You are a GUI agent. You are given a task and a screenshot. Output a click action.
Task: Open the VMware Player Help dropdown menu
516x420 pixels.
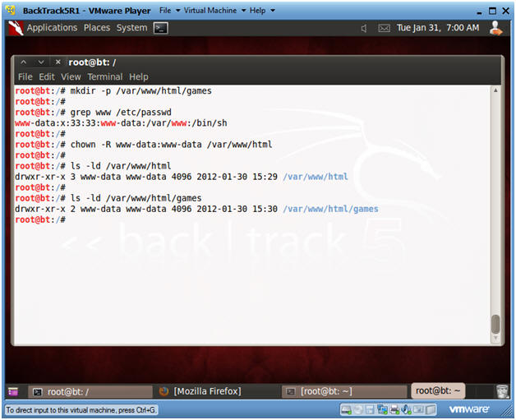[262, 11]
